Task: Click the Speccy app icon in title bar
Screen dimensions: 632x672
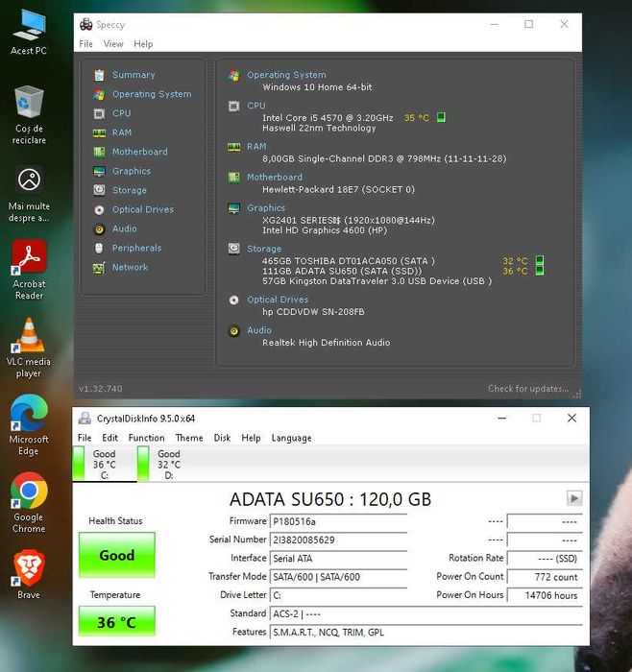Action: tap(86, 24)
